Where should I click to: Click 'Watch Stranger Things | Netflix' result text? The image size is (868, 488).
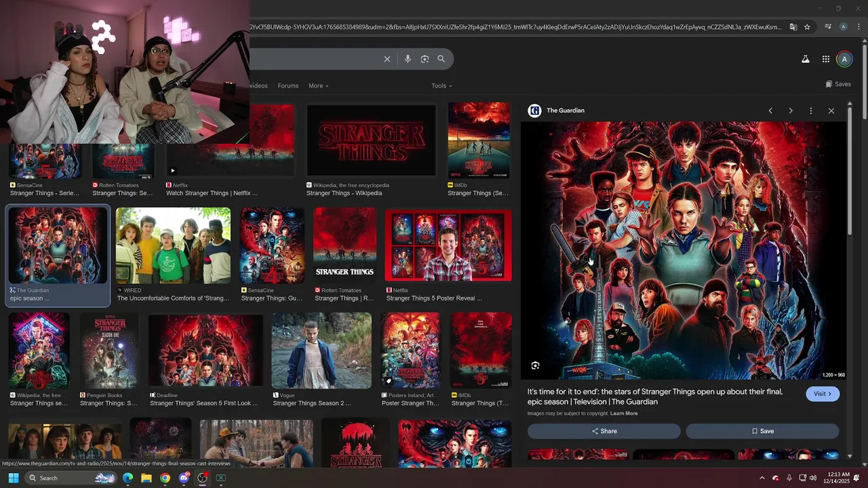(212, 193)
